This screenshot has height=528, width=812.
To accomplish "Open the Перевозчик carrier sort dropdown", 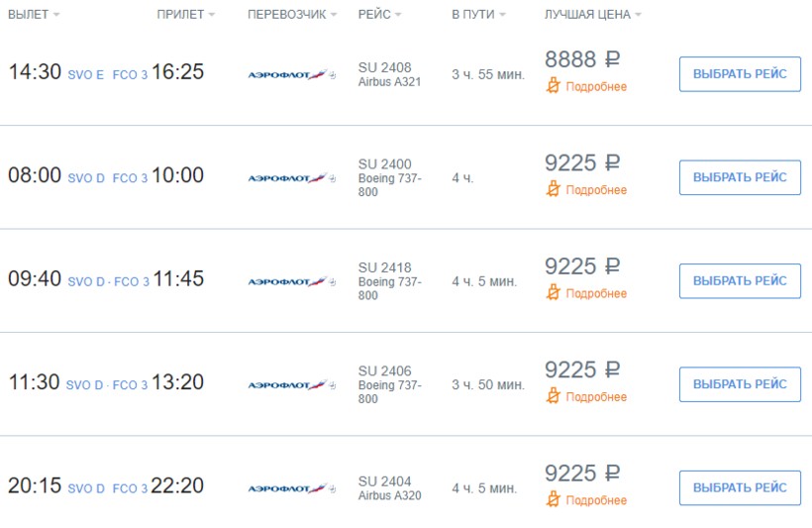I will [x=292, y=15].
